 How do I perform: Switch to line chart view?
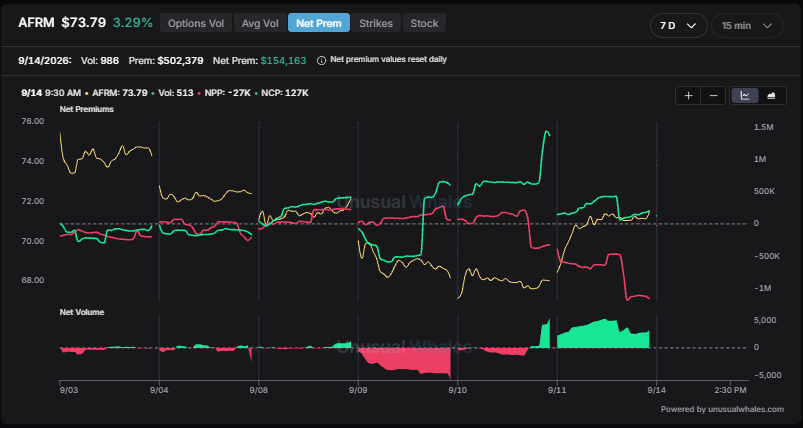click(x=745, y=96)
